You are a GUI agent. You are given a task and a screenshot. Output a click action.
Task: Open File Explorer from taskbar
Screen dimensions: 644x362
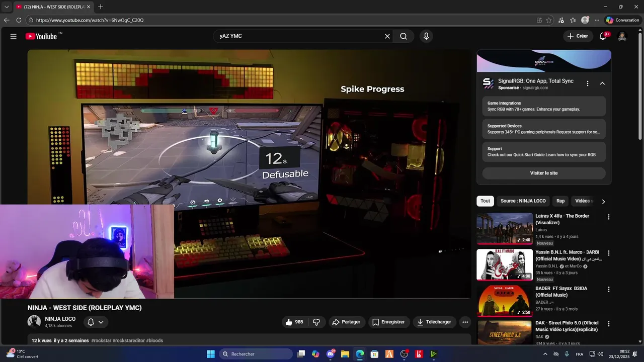click(x=345, y=354)
